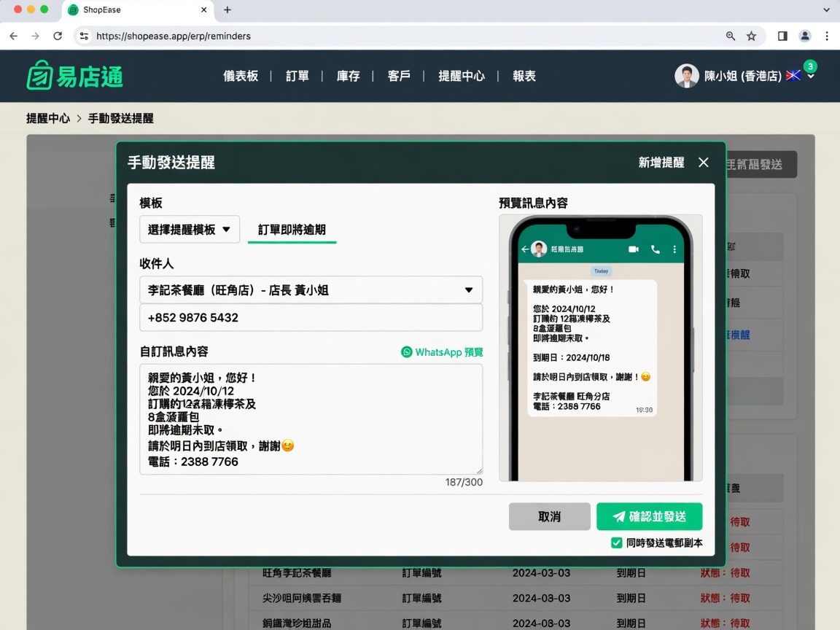
Task: Click 尖沙咀阿姨雲吞麵 row in background table
Action: coord(514,598)
